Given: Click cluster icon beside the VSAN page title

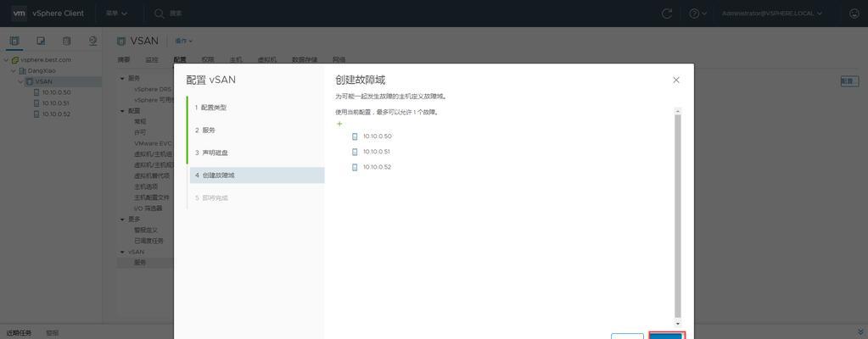Looking at the screenshot, I should click(121, 41).
